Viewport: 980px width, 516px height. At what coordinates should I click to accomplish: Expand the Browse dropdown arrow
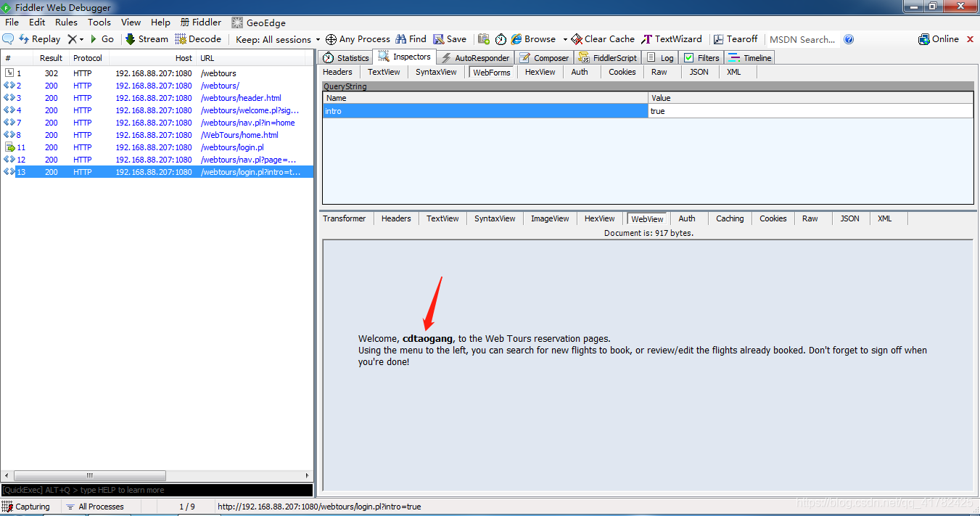coord(564,39)
